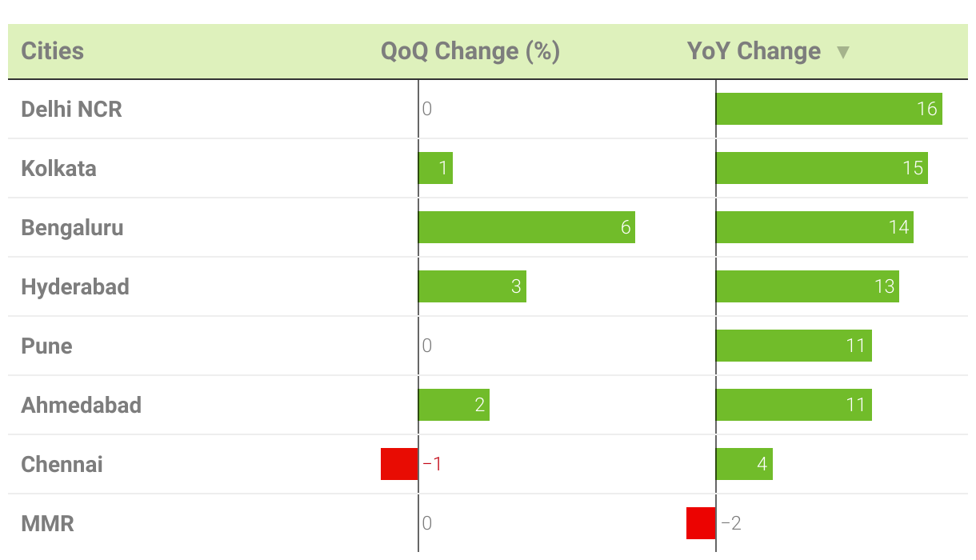Click Chennai's red QoQ negative bar

coord(399,464)
